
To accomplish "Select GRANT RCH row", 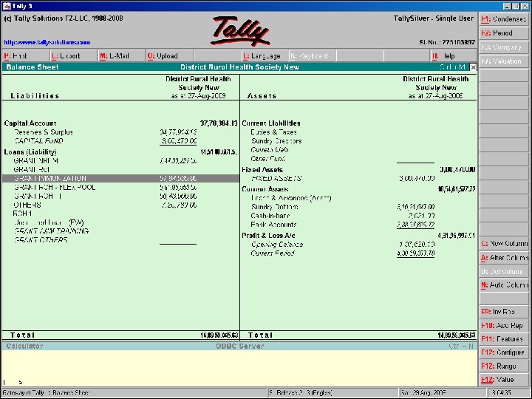I will pyautogui.click(x=32, y=170).
